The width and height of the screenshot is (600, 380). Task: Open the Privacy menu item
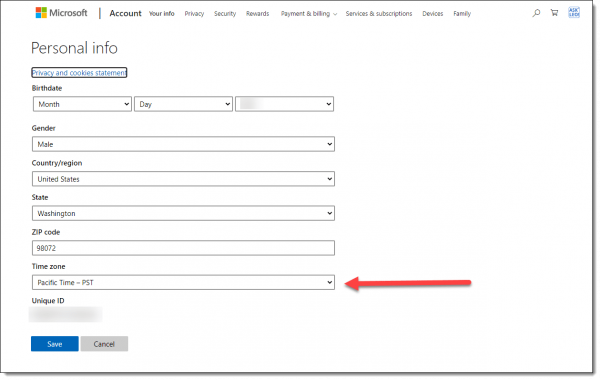coord(194,14)
